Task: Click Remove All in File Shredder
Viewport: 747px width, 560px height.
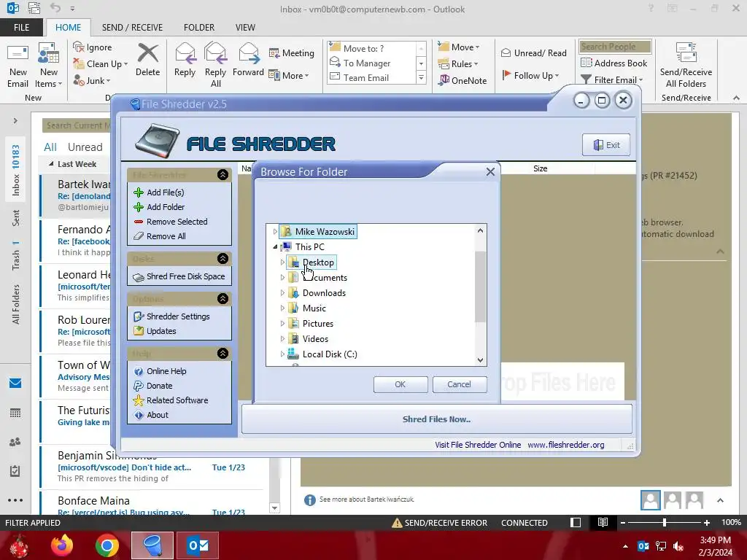Action: (160, 236)
